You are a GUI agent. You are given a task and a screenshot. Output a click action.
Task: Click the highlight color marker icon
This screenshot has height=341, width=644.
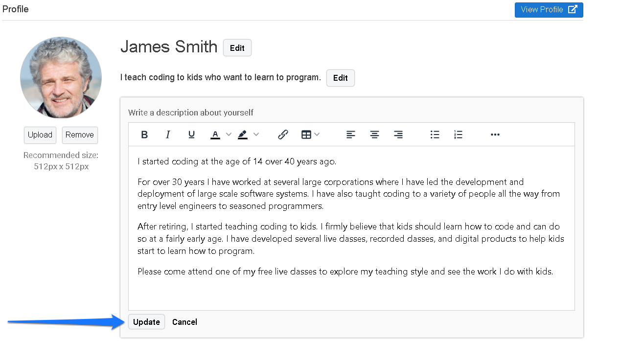point(243,135)
